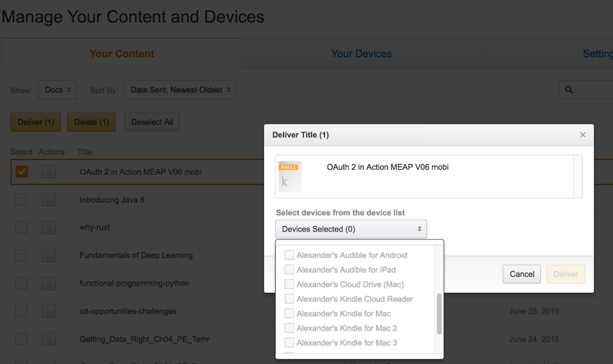The height and width of the screenshot is (364, 613).
Task: Open actions menu for iot-opportunities-challenges
Action: [49, 311]
